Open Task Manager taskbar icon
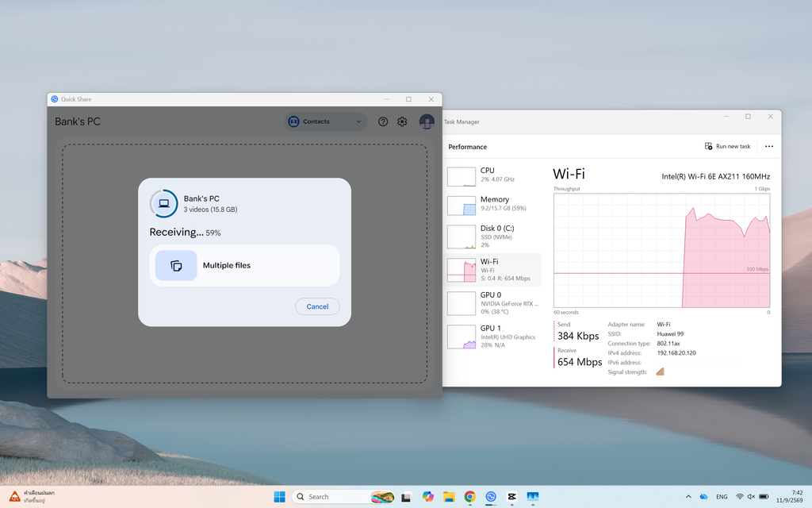This screenshot has height=508, width=812. point(533,497)
